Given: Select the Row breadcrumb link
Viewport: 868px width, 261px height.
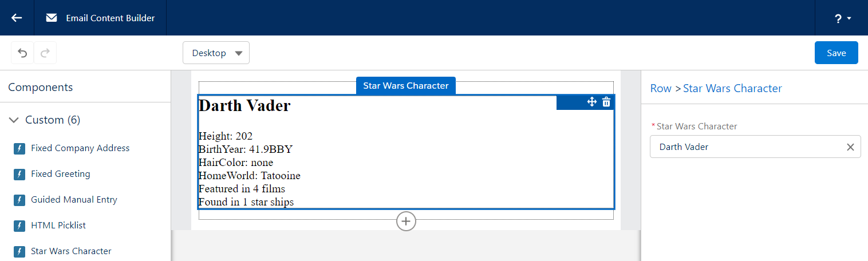Looking at the screenshot, I should tap(661, 88).
